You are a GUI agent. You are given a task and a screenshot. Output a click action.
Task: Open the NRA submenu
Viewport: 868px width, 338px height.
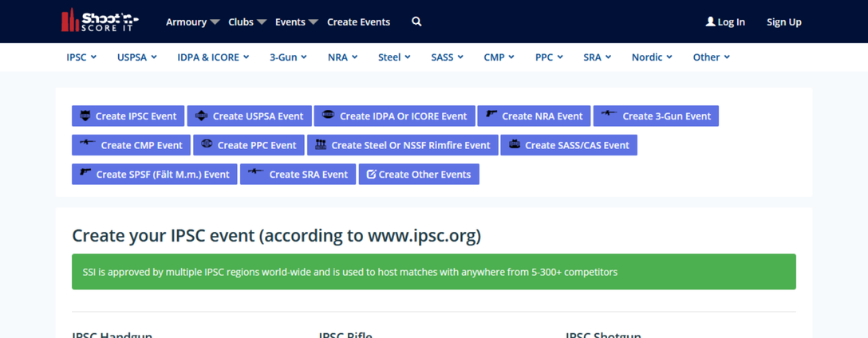(343, 57)
